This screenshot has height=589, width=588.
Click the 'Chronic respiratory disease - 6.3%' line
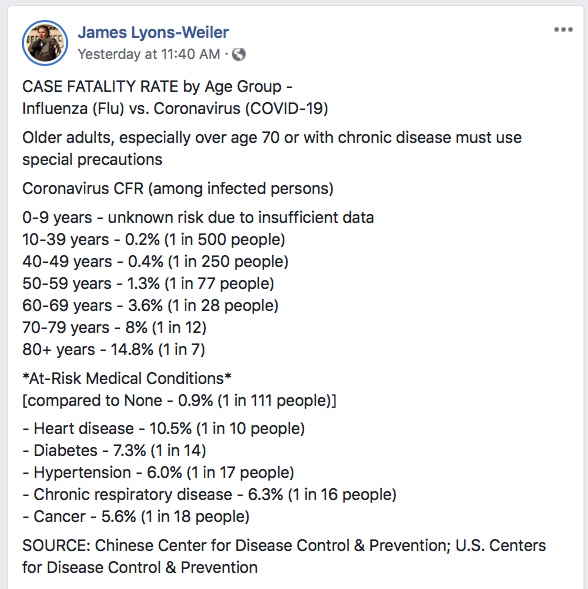(209, 495)
